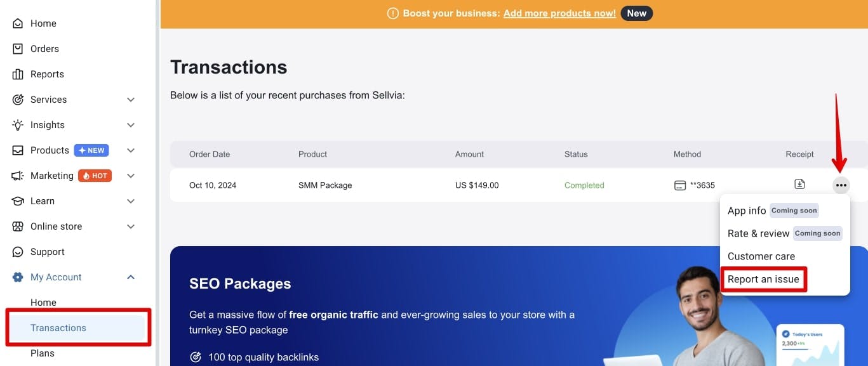Click the Completed status of the order
This screenshot has height=366, width=868.
pos(584,185)
